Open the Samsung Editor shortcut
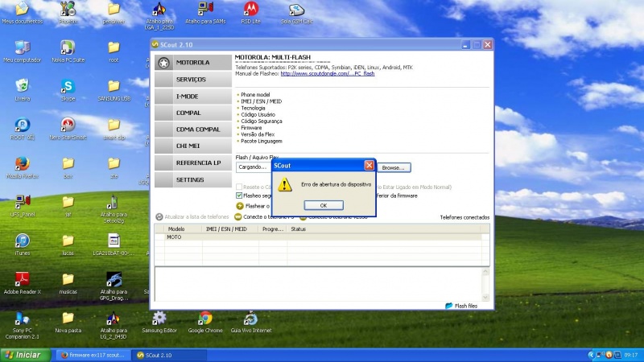Viewport: 644px width, 362px height. (159, 322)
